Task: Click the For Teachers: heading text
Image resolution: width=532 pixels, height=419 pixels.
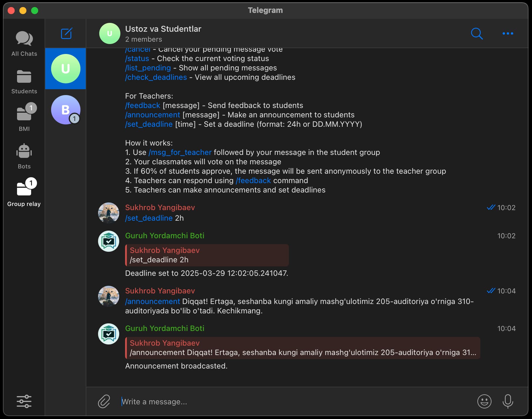Action: pyautogui.click(x=149, y=96)
